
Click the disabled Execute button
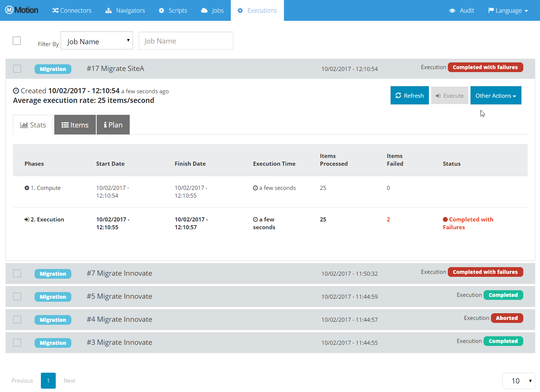coord(450,95)
